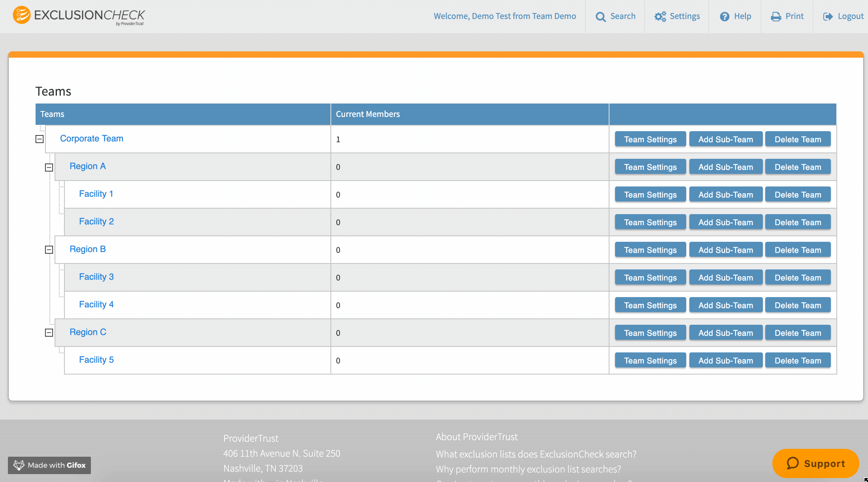Open the Facility 3 team link

(96, 277)
